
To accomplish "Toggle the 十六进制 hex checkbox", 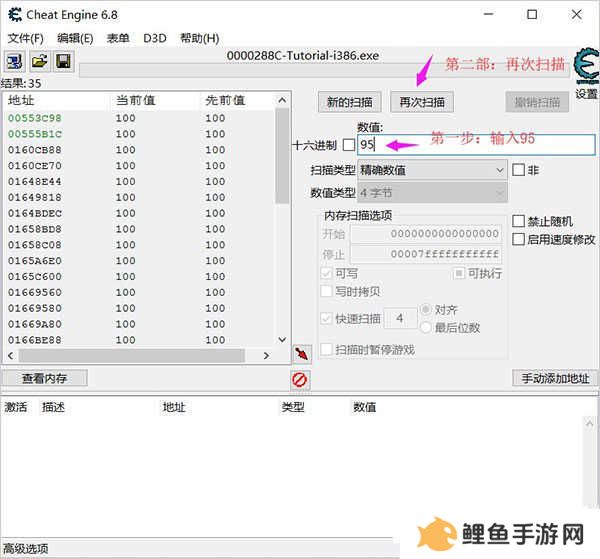I will tap(348, 145).
